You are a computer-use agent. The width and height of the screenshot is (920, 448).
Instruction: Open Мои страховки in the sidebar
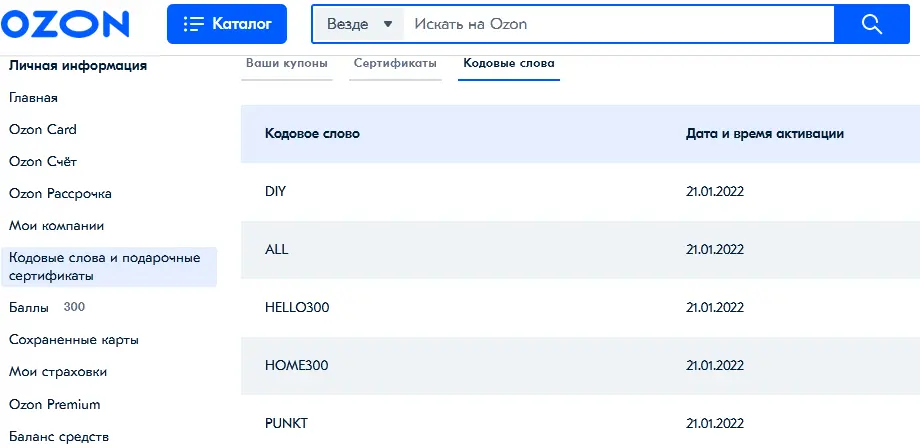[58, 372]
